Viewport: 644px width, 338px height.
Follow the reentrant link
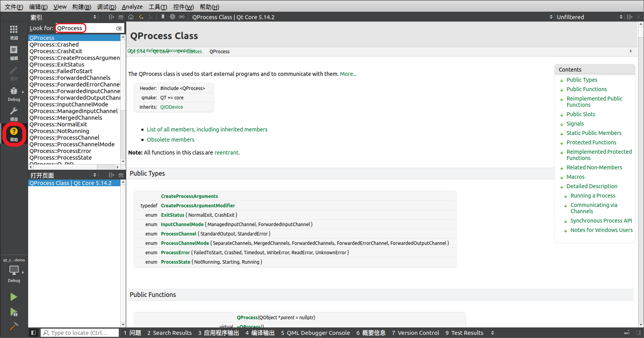tap(226, 153)
